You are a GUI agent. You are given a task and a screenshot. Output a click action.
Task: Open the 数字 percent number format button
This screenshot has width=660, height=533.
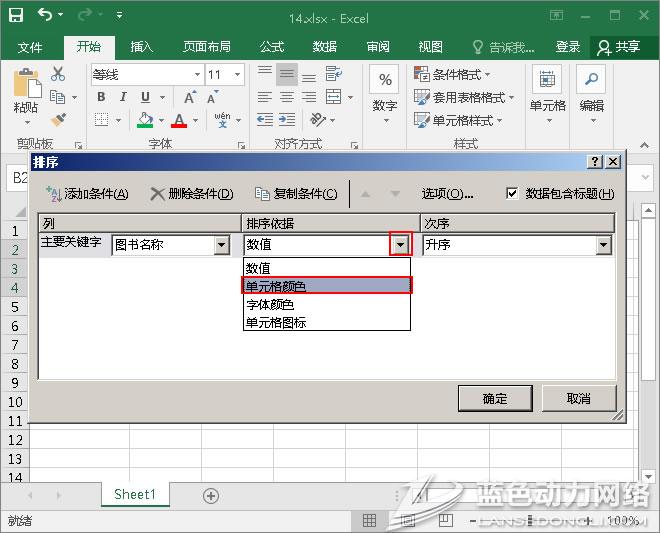[x=385, y=94]
